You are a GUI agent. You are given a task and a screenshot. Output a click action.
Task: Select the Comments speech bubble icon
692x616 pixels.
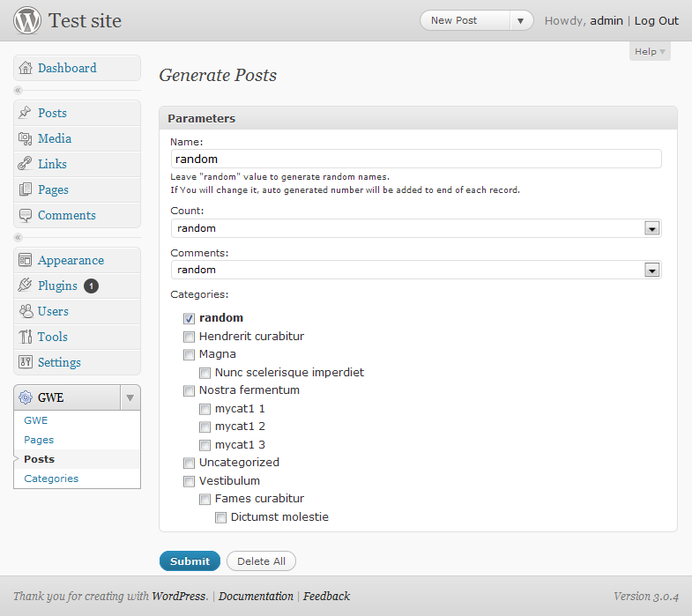(x=26, y=215)
